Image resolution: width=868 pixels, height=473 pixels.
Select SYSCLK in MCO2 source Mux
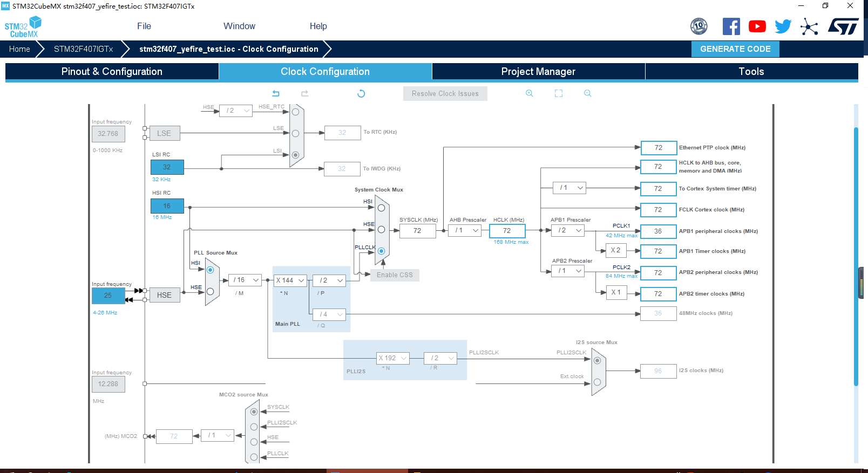[254, 412]
